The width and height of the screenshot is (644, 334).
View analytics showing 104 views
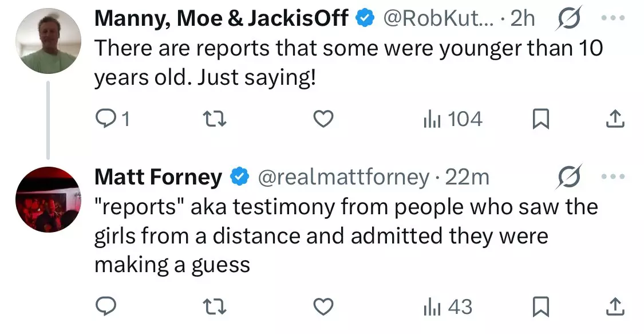pyautogui.click(x=452, y=119)
